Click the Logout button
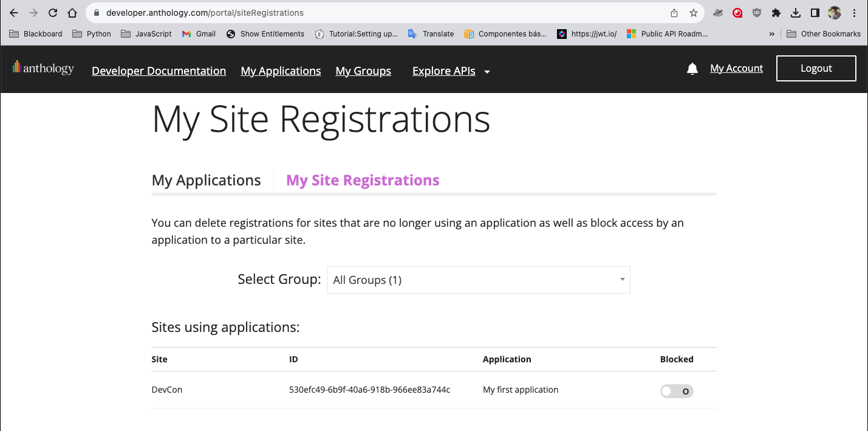This screenshot has width=868, height=431. [x=816, y=68]
